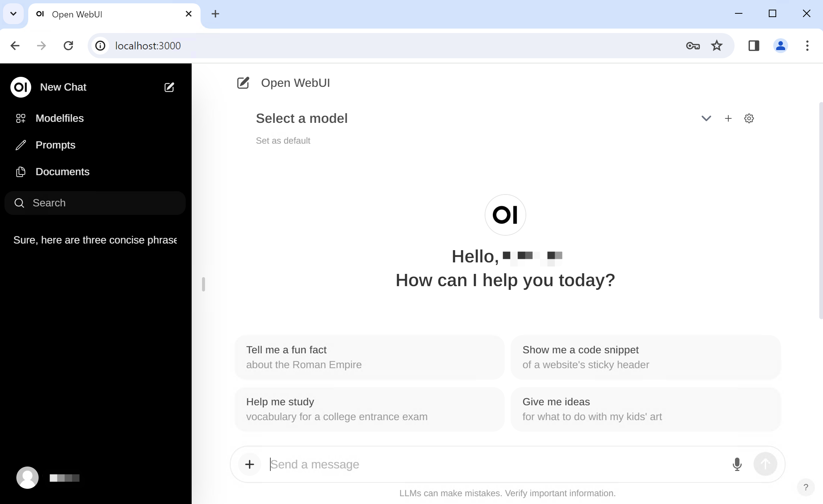This screenshot has height=504, width=823.
Task: Click the model dropdown chevron
Action: [x=706, y=119]
